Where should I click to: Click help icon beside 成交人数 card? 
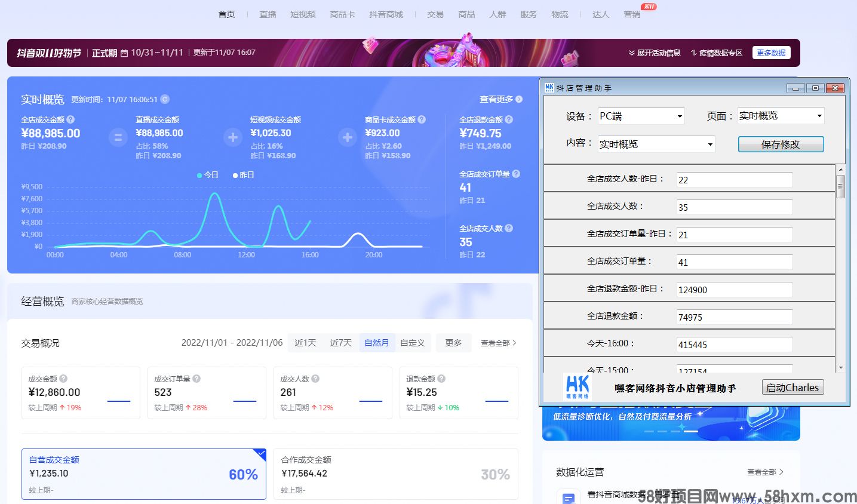tap(315, 379)
